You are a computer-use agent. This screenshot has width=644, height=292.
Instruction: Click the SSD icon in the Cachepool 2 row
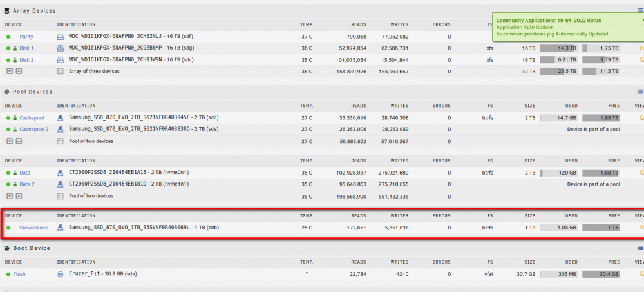[61, 129]
